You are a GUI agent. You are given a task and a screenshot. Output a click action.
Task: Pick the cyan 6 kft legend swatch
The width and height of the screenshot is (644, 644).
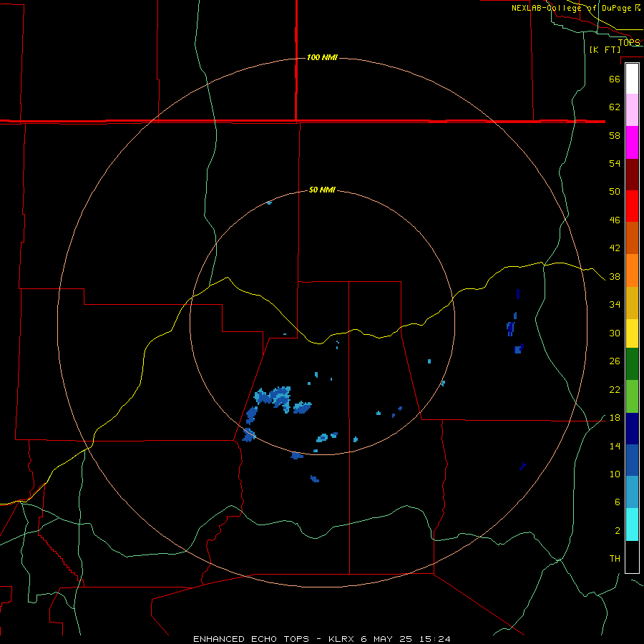pos(632,524)
